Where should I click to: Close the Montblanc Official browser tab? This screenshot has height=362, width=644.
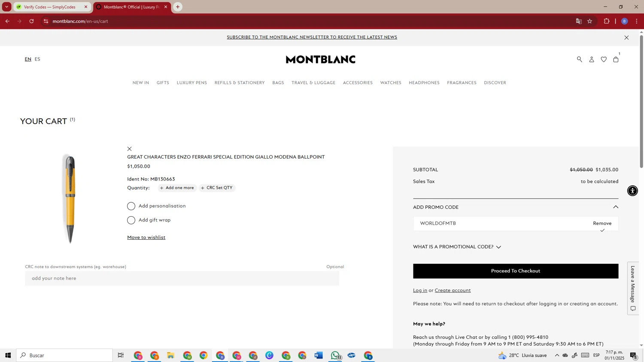tap(166, 7)
